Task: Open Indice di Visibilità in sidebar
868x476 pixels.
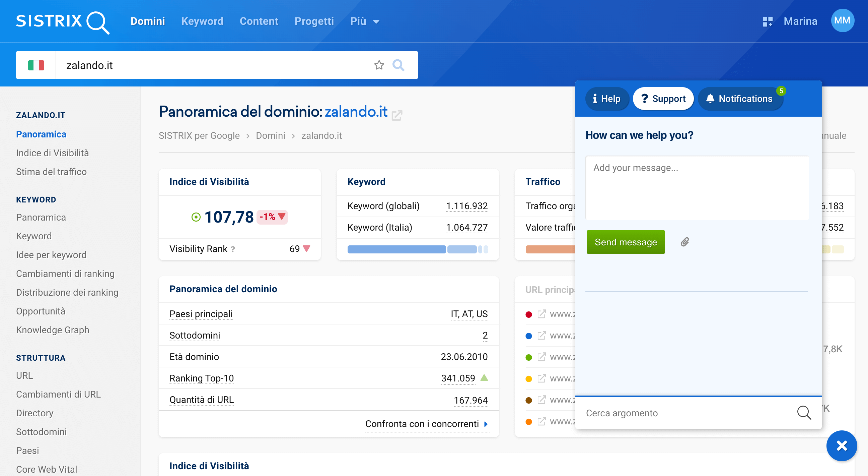Action: pyautogui.click(x=53, y=153)
